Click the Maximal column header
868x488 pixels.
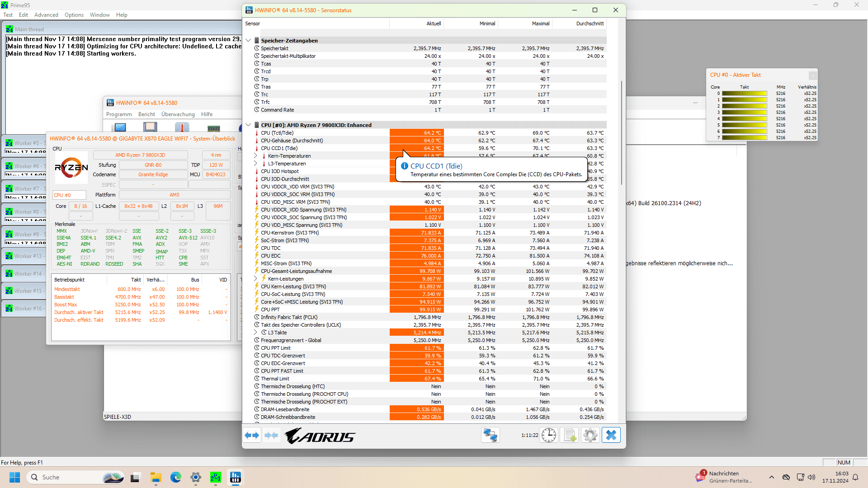(540, 23)
